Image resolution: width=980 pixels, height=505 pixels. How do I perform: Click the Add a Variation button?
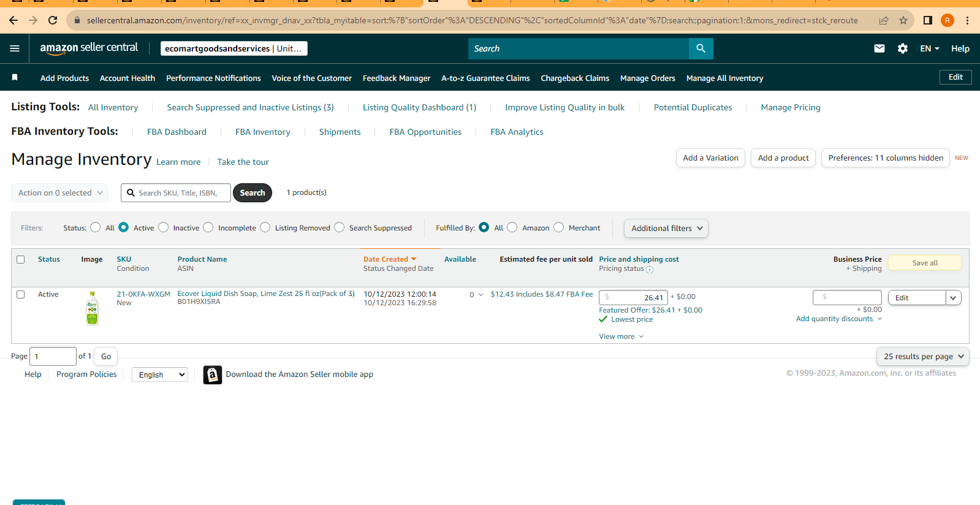(x=711, y=158)
